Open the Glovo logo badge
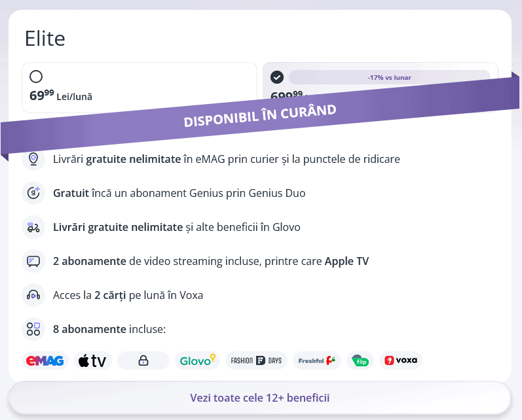The image size is (522, 420). pyautogui.click(x=197, y=360)
